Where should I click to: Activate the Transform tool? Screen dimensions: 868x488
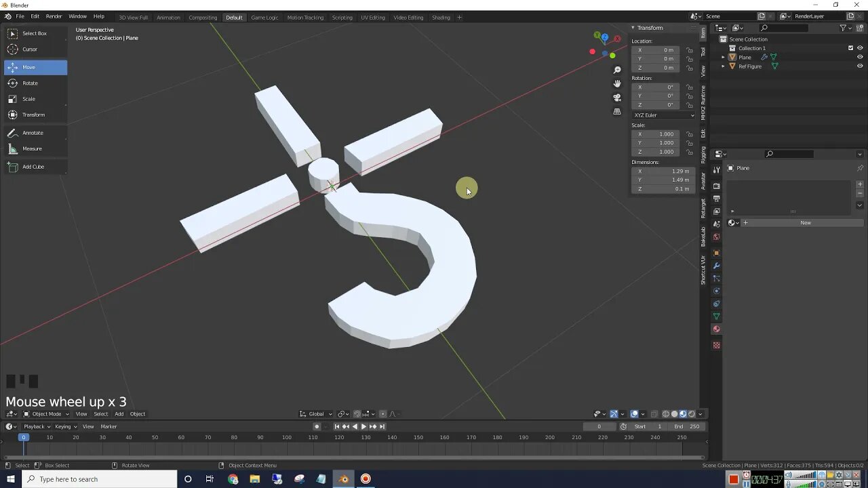(x=35, y=115)
